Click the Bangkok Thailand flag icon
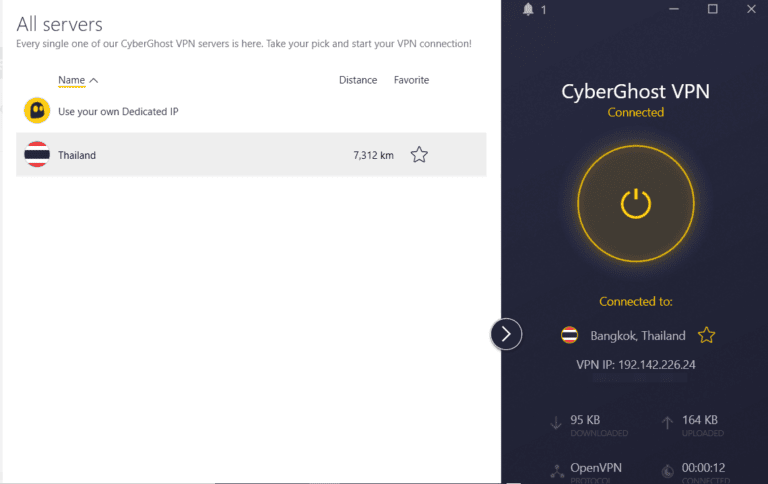Screen dimensions: 768x484 pyautogui.click(x=569, y=336)
